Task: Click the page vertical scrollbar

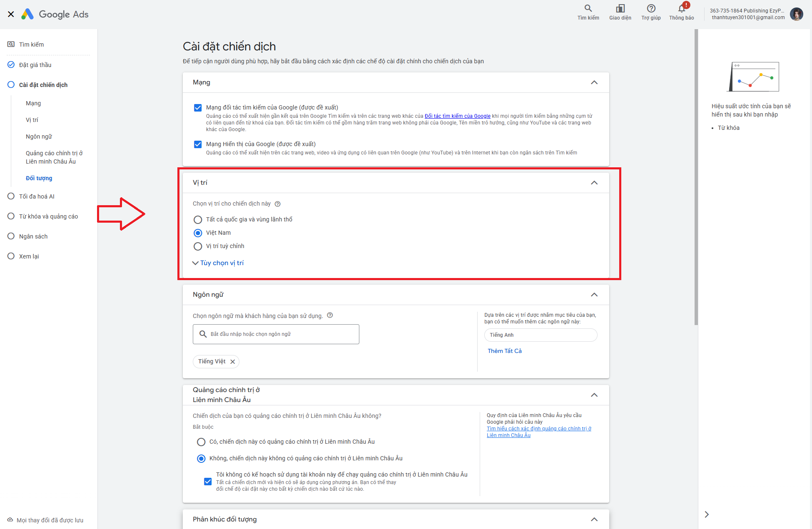Action: pyautogui.click(x=696, y=177)
